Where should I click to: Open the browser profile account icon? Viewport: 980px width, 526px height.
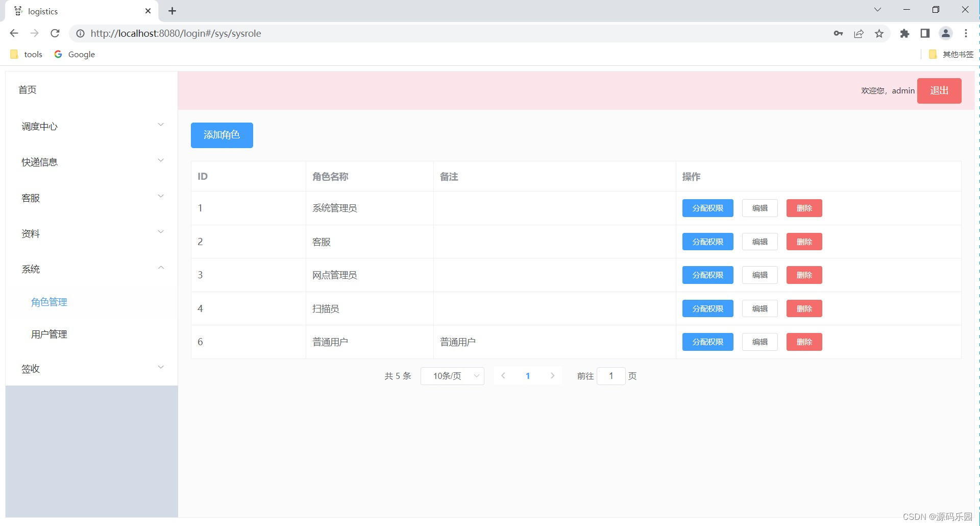945,33
